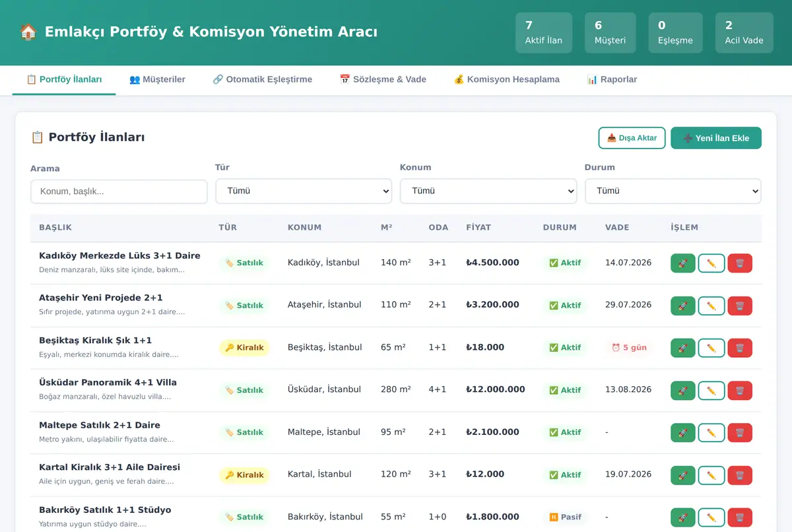792x532 pixels.
Task: Edit the Bakırköy Satılık 1+1 Stüdyo listing
Action: coord(711,517)
